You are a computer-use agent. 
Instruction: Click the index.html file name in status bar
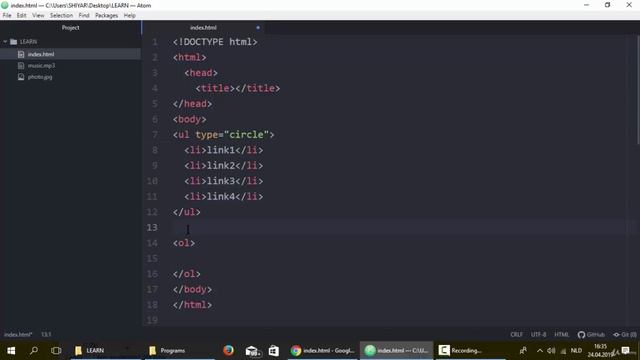[18, 335]
